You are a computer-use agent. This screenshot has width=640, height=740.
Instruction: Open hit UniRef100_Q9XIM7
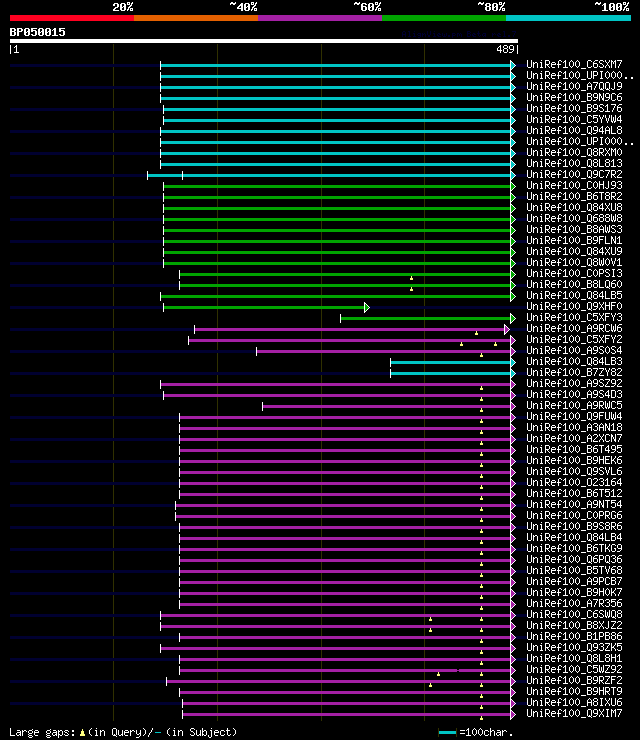[x=574, y=713]
